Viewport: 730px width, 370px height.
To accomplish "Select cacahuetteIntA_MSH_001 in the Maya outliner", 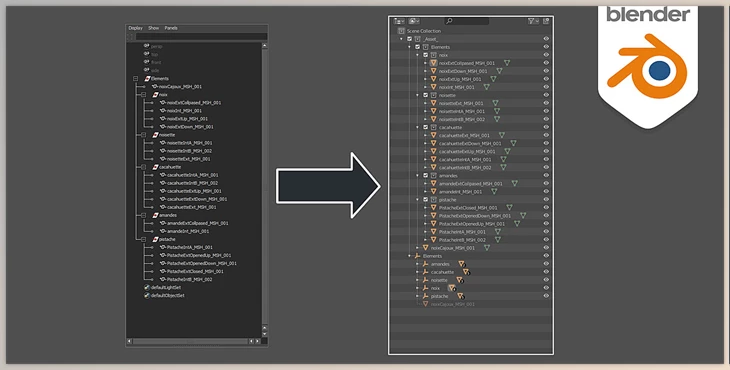I will (x=192, y=175).
